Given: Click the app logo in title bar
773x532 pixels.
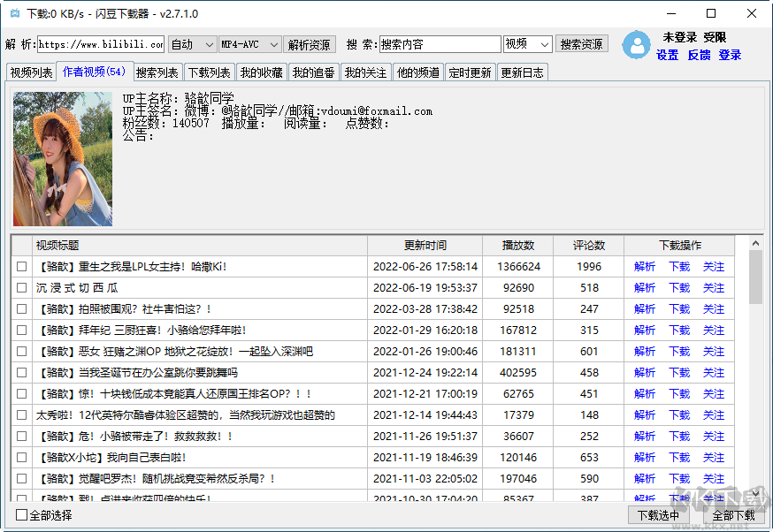Looking at the screenshot, I should click(x=13, y=14).
